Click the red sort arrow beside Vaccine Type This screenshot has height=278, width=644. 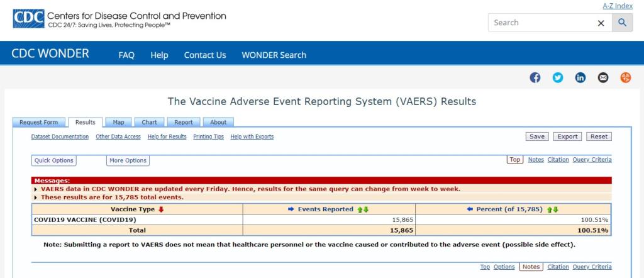pos(161,209)
